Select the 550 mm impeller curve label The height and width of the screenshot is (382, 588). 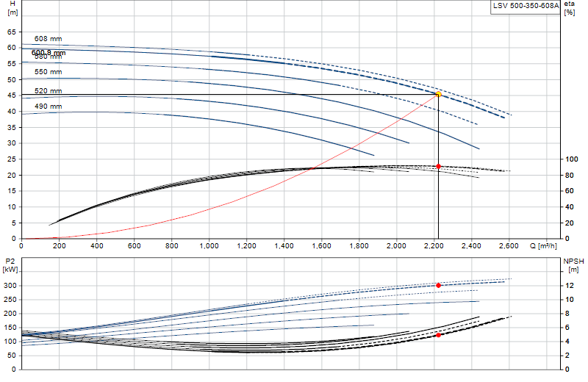(x=48, y=71)
